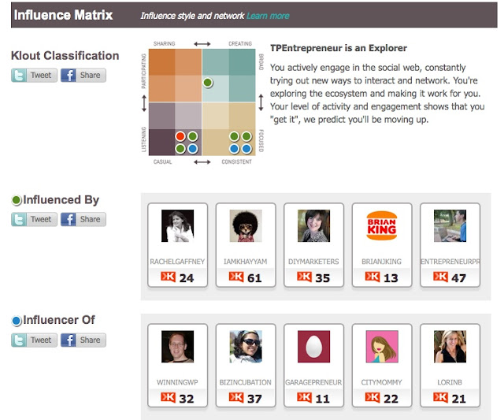
Task: Click the green dot in the Explorer quadrant
Action: [x=207, y=82]
